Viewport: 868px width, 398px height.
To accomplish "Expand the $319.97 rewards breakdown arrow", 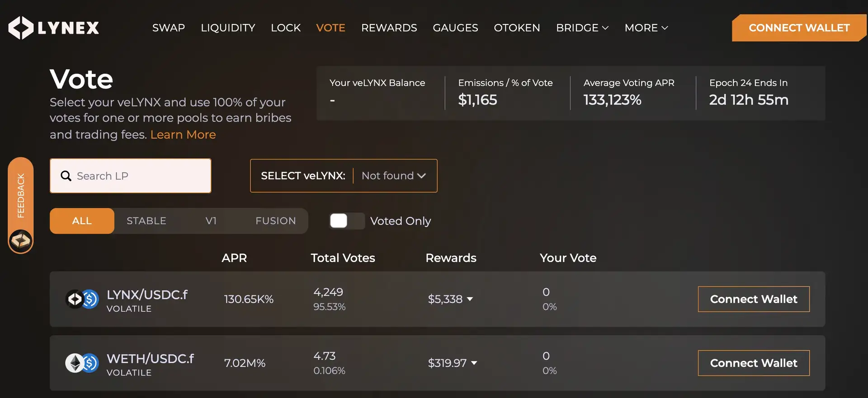I will tap(474, 363).
